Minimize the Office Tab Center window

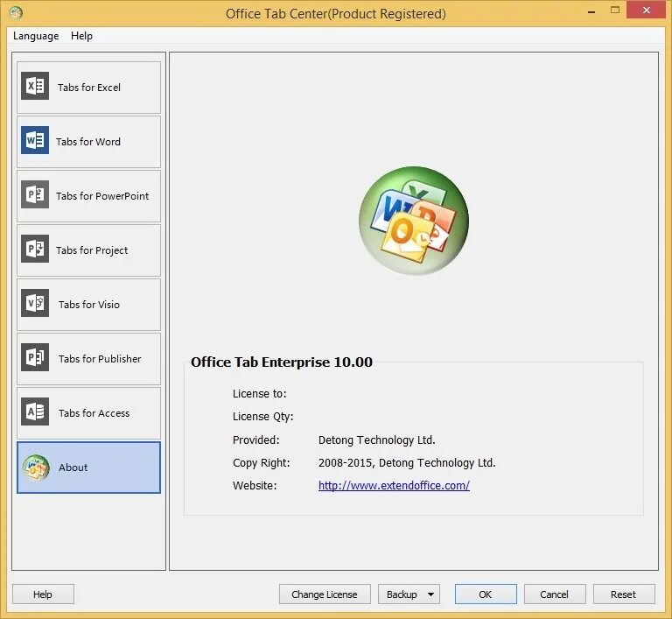tap(591, 11)
